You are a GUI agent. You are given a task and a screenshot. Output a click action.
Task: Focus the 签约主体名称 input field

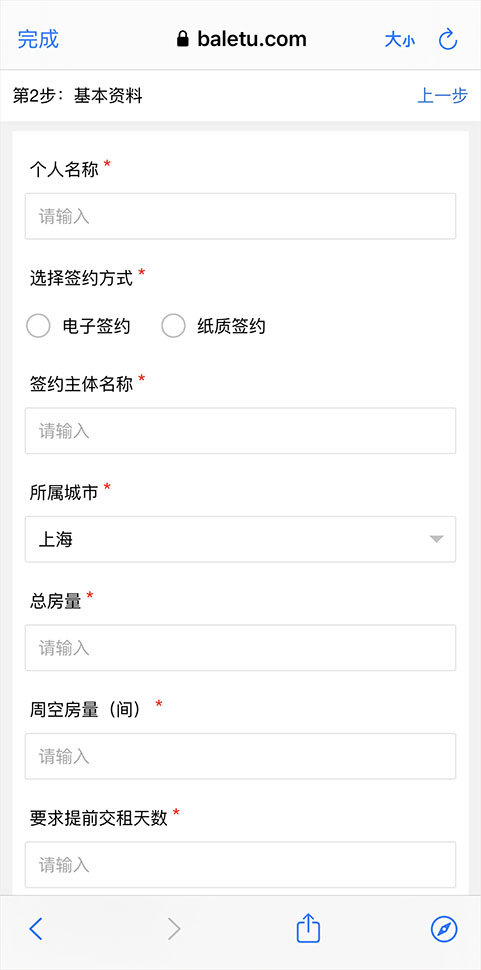coord(240,431)
